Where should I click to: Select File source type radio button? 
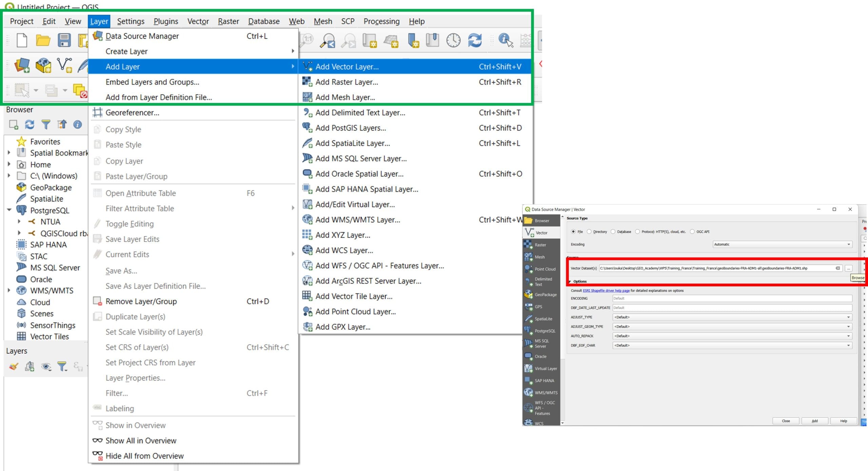pyautogui.click(x=573, y=232)
